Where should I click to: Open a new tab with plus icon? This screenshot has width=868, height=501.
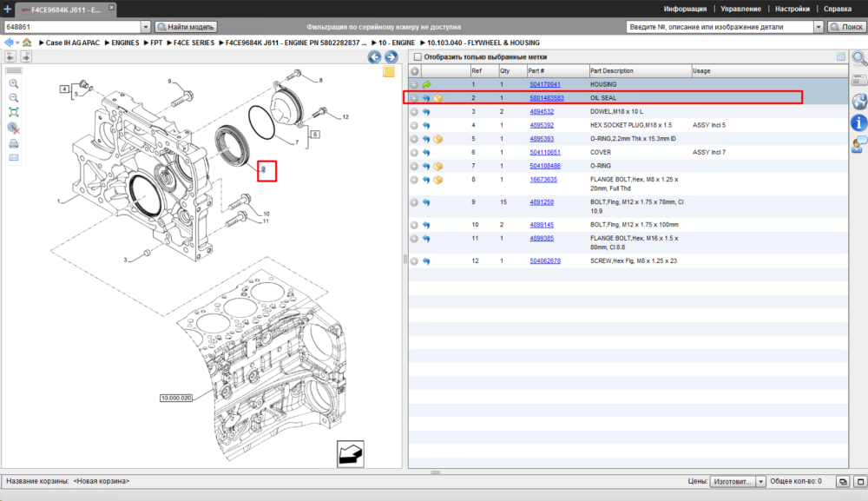pos(7,9)
